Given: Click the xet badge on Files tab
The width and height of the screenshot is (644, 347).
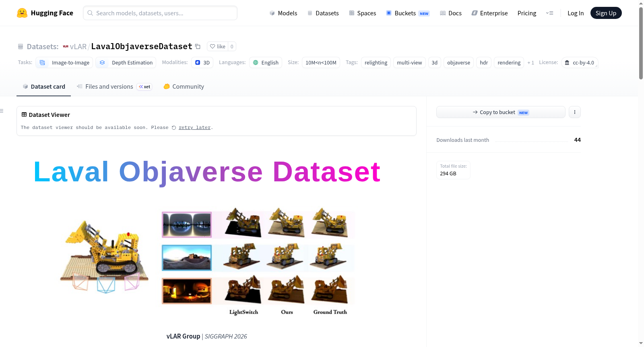Looking at the screenshot, I should tap(144, 87).
